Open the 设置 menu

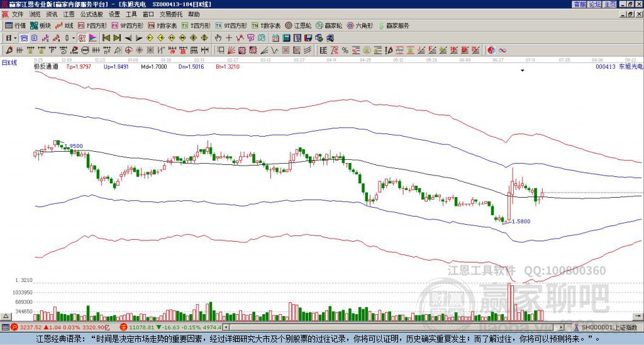pyautogui.click(x=114, y=14)
